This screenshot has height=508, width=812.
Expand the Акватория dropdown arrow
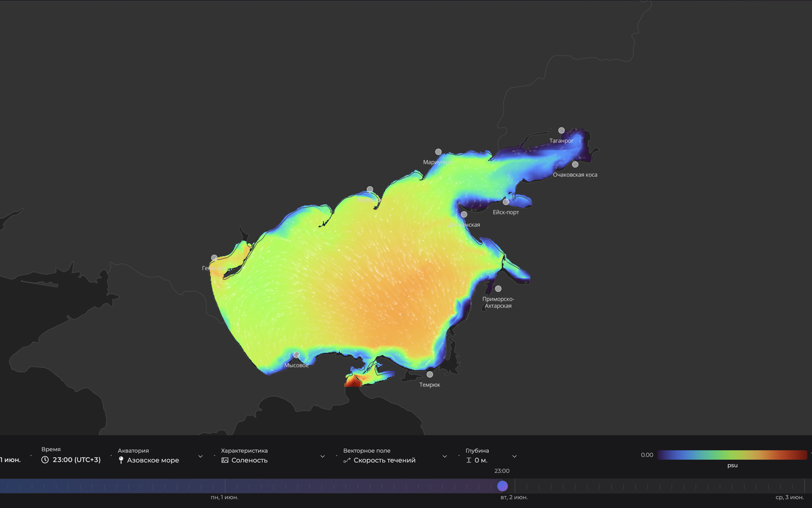tap(200, 457)
